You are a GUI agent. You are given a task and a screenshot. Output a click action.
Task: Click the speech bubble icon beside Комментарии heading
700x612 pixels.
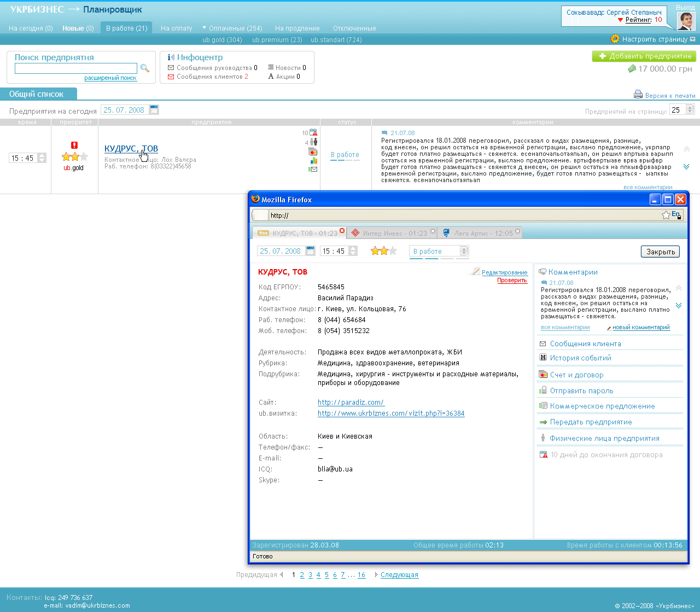542,272
